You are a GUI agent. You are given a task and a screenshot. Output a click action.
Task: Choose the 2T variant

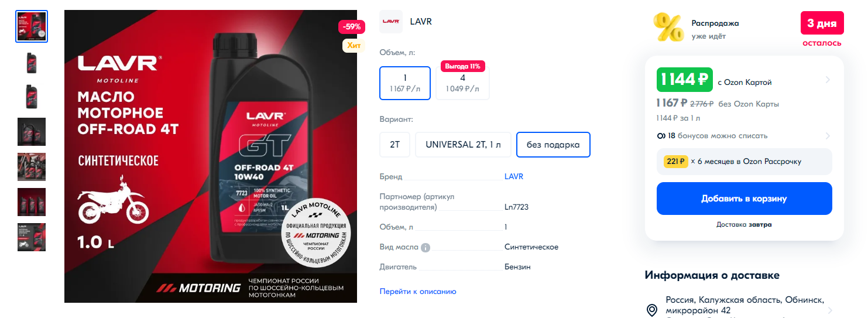(395, 145)
